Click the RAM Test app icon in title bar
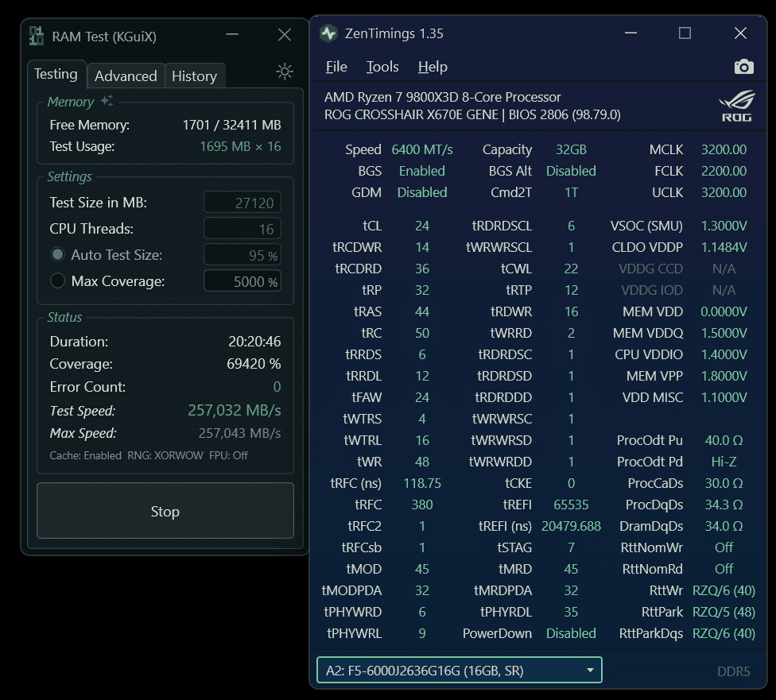 click(x=36, y=36)
